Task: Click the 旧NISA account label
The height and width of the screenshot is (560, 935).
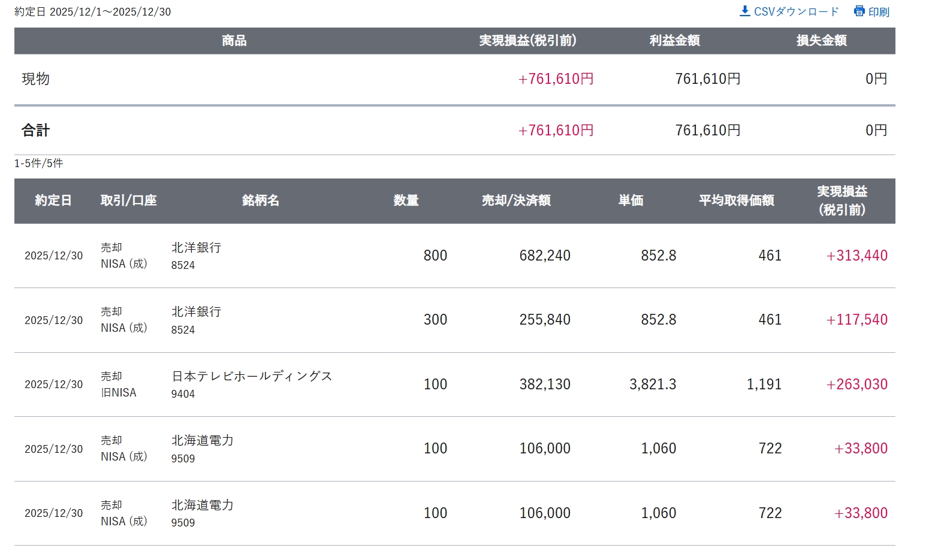Action: (x=119, y=393)
